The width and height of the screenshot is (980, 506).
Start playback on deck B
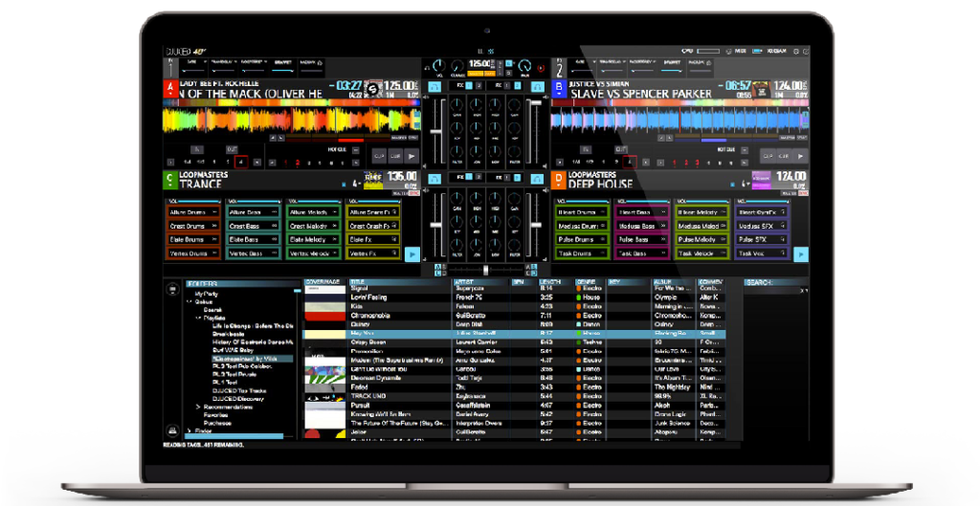(801, 156)
